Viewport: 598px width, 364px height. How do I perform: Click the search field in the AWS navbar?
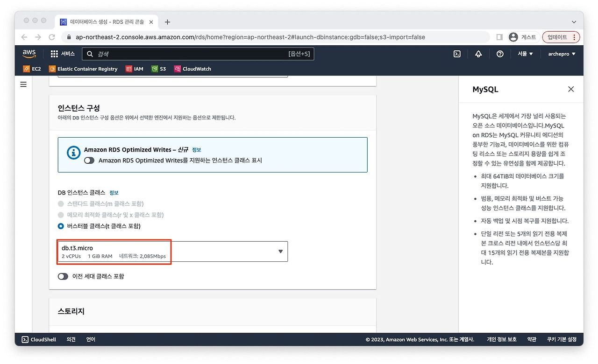[198, 54]
